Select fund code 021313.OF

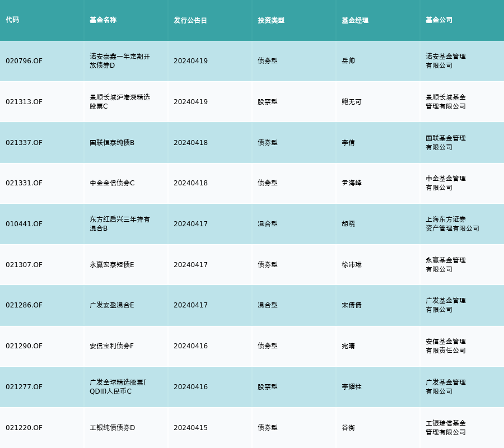24,102
